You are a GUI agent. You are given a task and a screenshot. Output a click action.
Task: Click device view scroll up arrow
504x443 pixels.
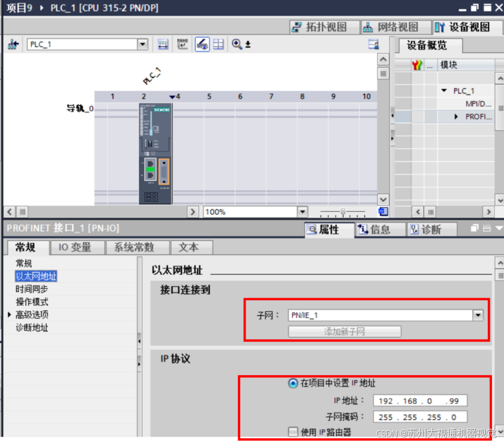383,59
